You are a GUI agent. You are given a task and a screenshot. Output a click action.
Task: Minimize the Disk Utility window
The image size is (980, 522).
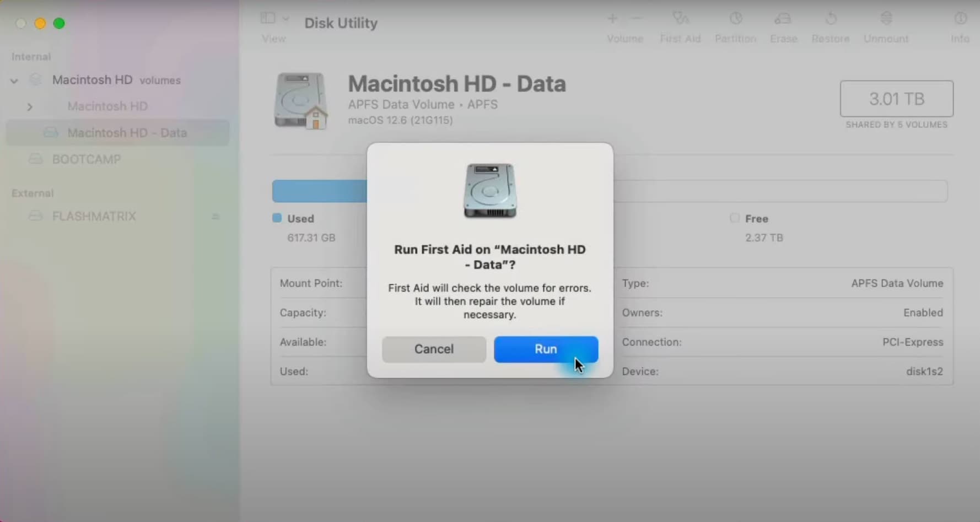40,23
